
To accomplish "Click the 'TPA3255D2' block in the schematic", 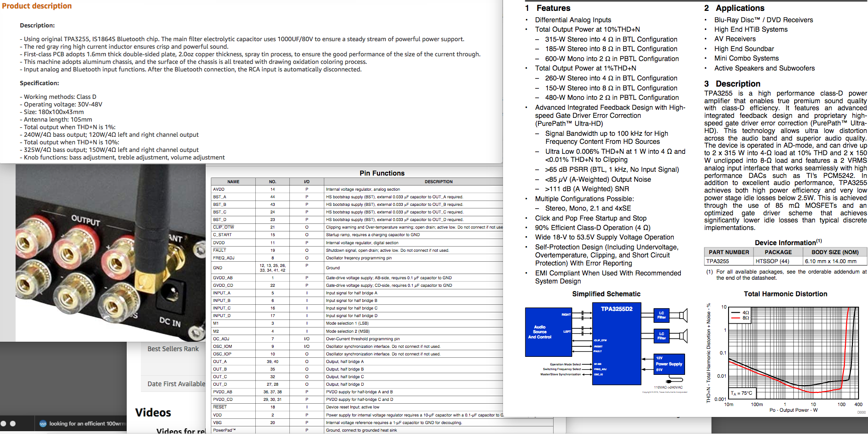I will [x=617, y=344].
